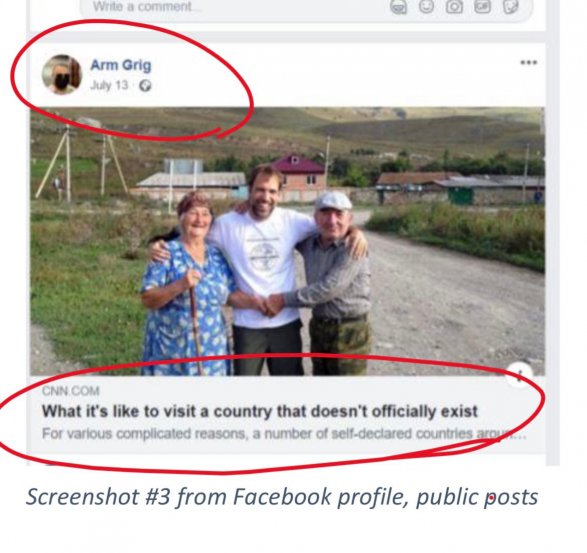587x553 pixels.
Task: Open the sticker picker icon
Action: click(x=511, y=6)
